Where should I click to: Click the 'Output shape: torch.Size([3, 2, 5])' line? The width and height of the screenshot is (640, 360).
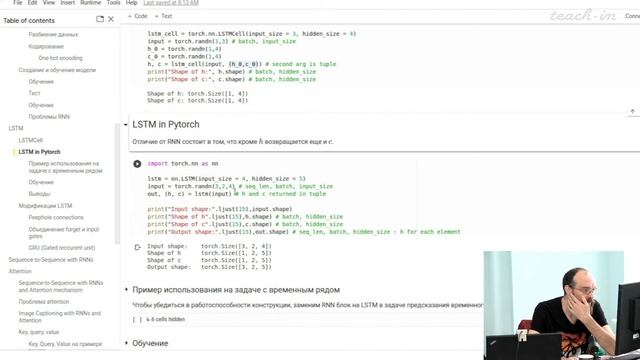tap(209, 267)
